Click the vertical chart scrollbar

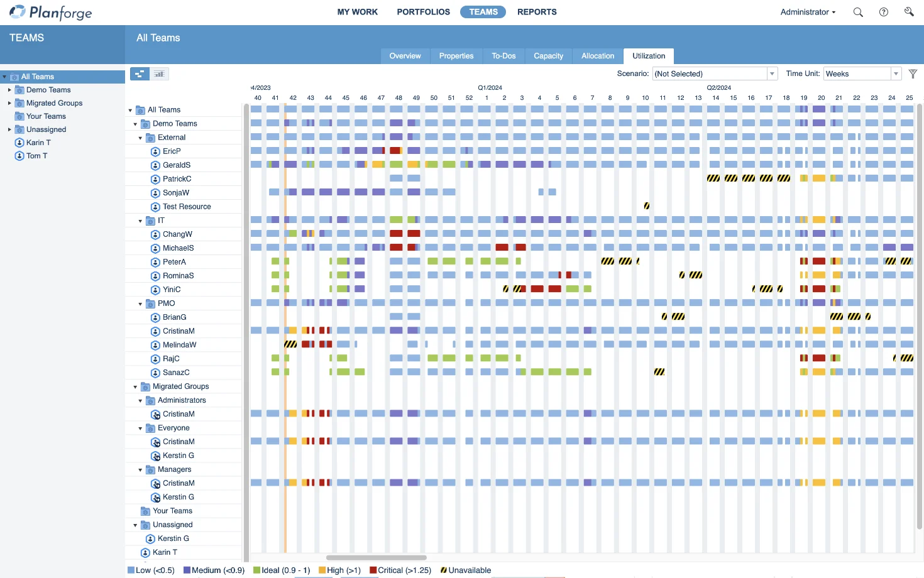coord(920,317)
